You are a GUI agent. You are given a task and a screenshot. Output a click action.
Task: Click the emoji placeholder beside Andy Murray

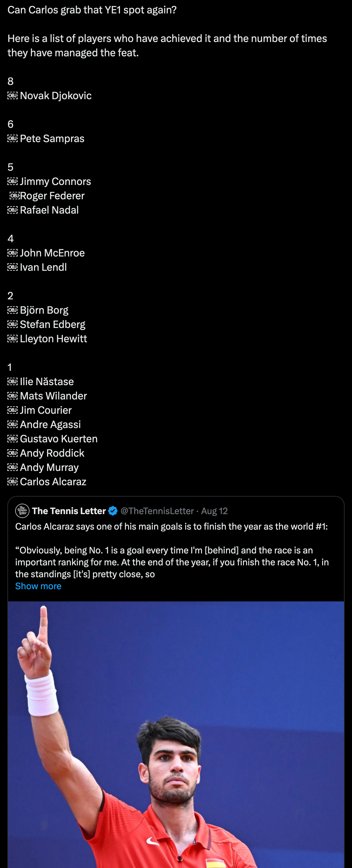click(x=13, y=467)
